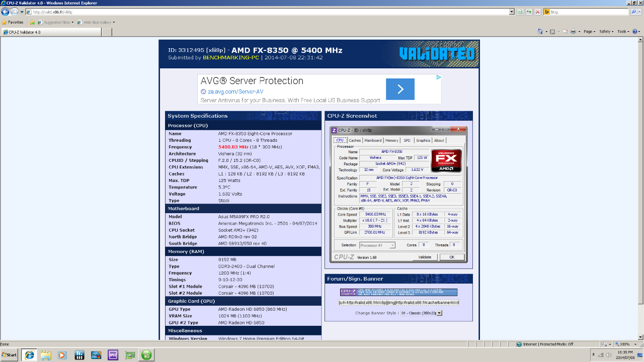Click the AdChoices icon on ad
The image size is (644, 362).
tap(439, 77)
